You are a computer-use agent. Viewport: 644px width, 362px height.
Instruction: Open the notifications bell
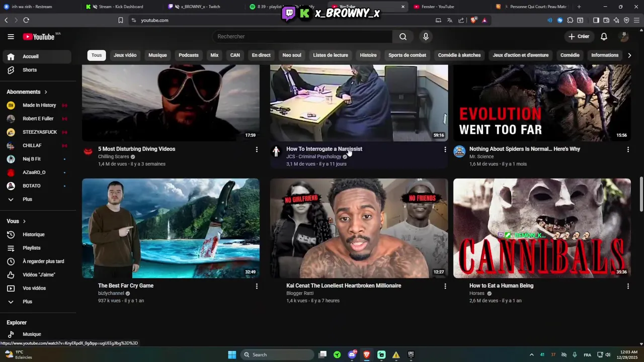pos(604,36)
